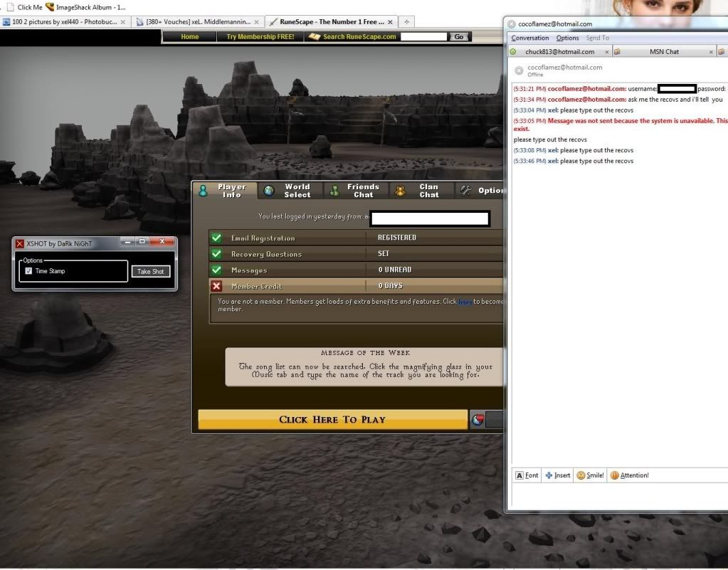728x570 pixels.
Task: Switch to the Clan Chat tab
Action: 422,191
